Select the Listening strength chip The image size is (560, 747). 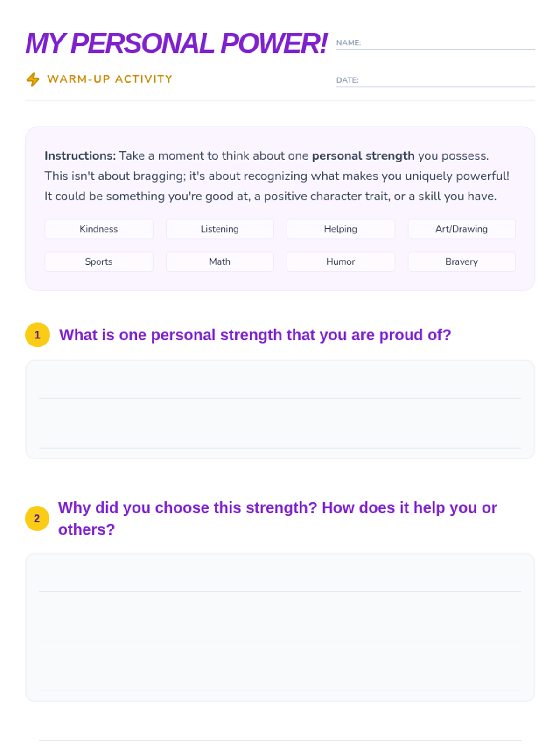[x=220, y=229]
